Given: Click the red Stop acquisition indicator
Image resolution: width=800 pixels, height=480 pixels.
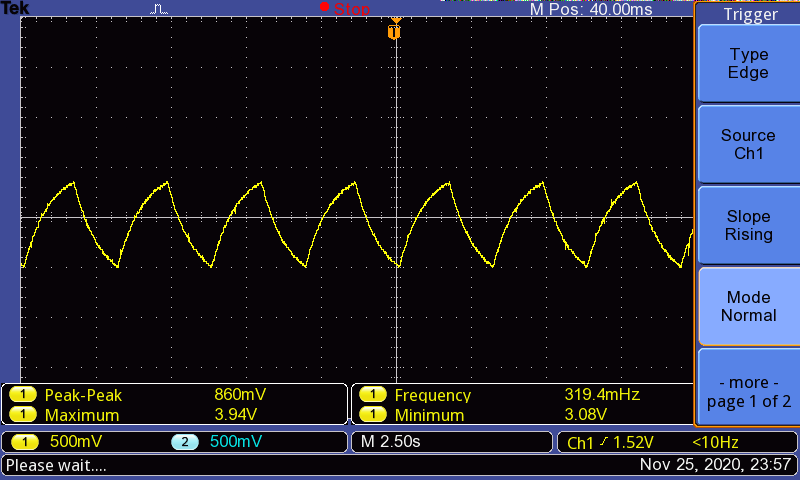Looking at the screenshot, I should coord(345,8).
